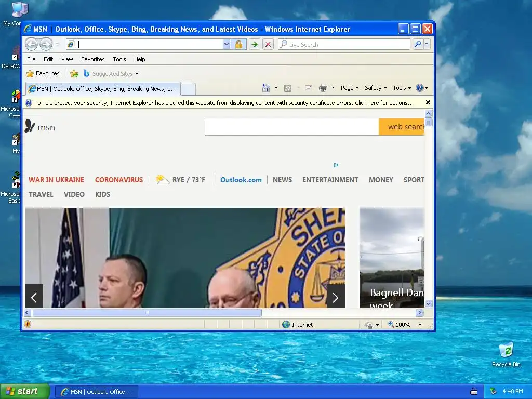Open the MONEY section link
This screenshot has height=399, width=532.
pos(381,180)
